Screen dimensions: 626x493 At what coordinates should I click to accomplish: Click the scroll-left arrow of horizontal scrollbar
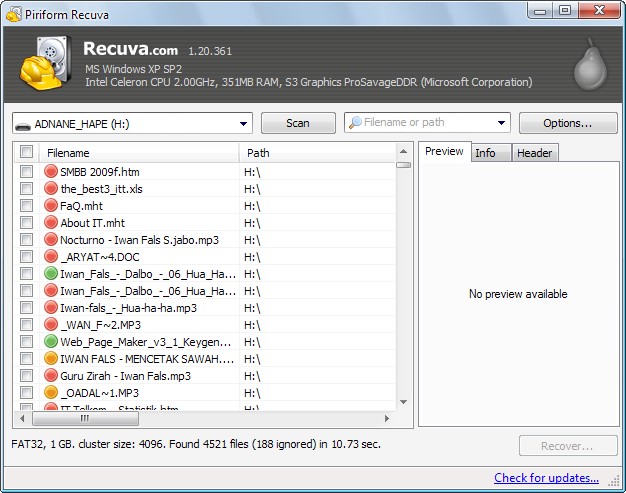tap(22, 419)
